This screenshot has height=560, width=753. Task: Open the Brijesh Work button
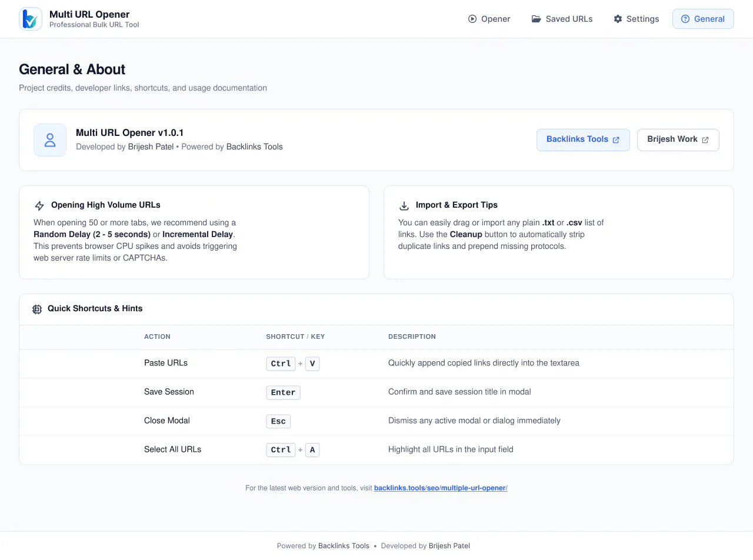click(x=678, y=140)
